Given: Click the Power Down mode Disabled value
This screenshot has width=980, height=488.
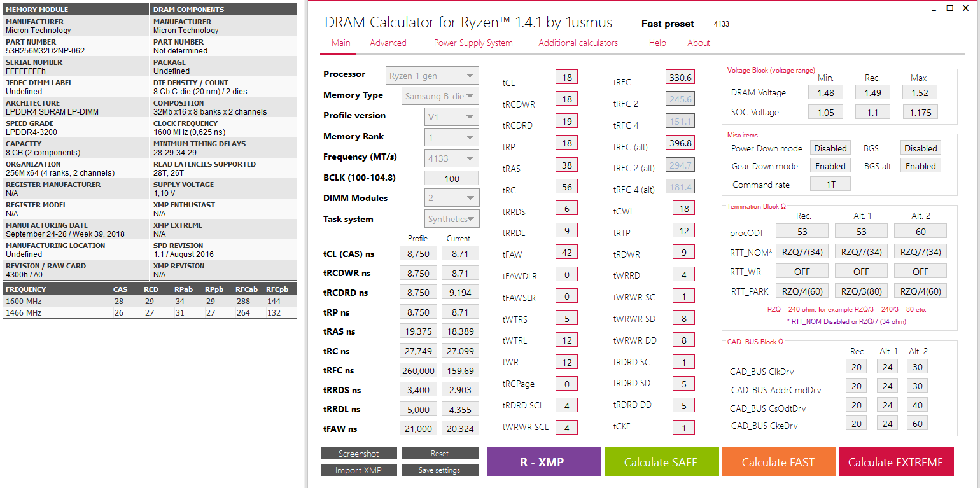Looking at the screenshot, I should coord(830,148).
